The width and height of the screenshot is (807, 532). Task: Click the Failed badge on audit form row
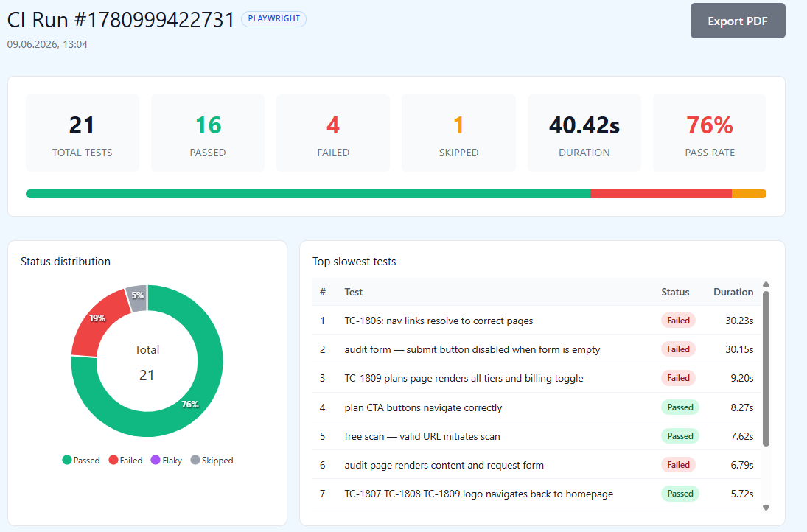tap(678, 349)
